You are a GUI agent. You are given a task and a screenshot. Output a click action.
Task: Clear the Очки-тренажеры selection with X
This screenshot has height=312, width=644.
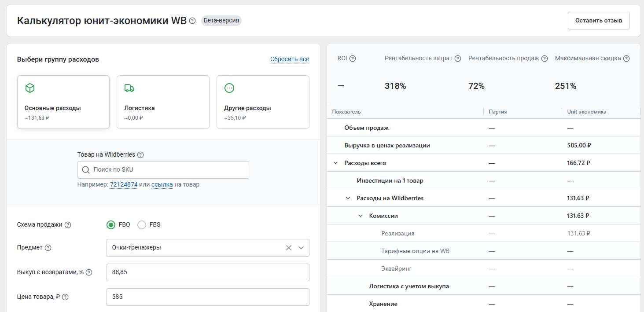click(x=289, y=248)
